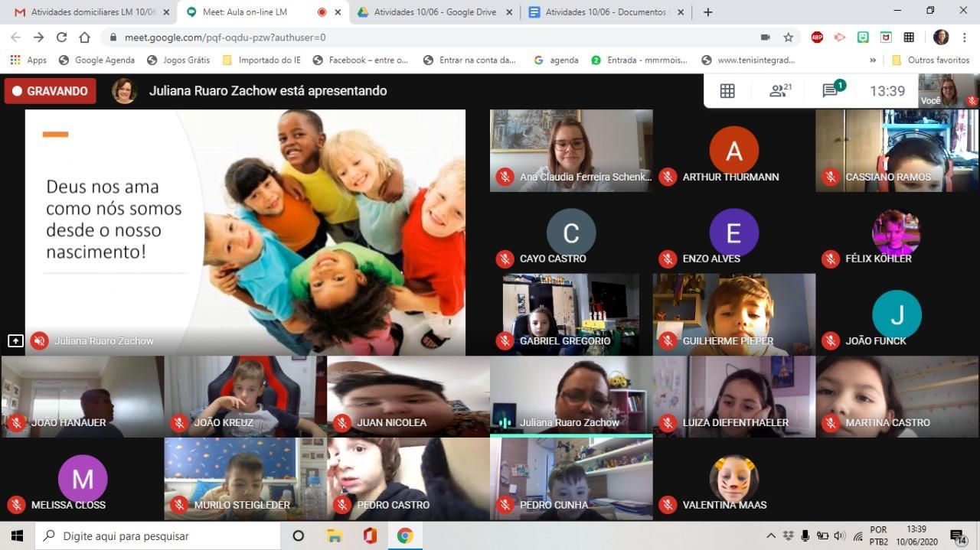
Task: Show the participants list with 21 people
Action: [x=779, y=91]
